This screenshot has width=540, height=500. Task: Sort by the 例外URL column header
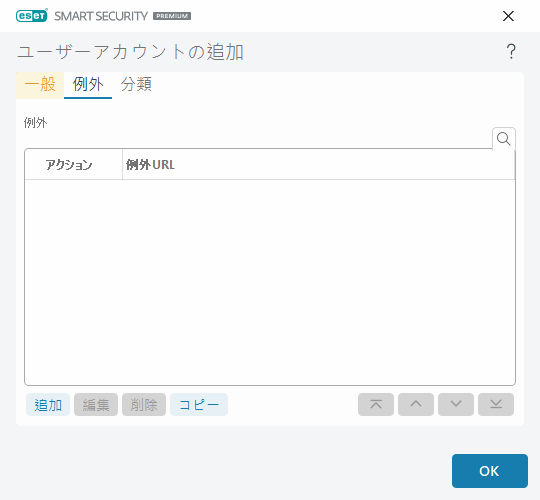click(x=319, y=165)
